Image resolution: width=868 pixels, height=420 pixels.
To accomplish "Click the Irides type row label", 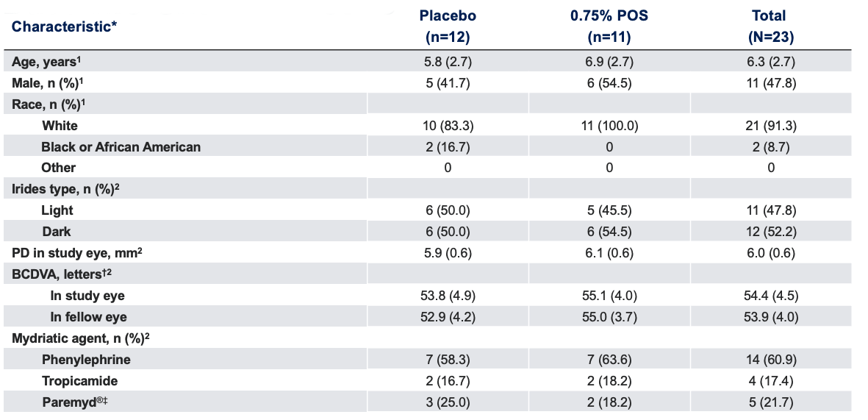I will (x=66, y=189).
